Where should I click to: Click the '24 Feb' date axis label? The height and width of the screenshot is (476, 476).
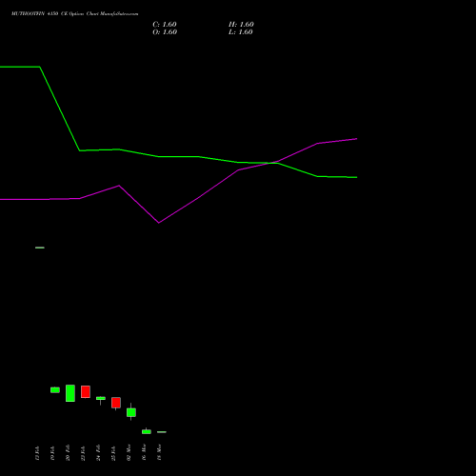pyautogui.click(x=98, y=453)
